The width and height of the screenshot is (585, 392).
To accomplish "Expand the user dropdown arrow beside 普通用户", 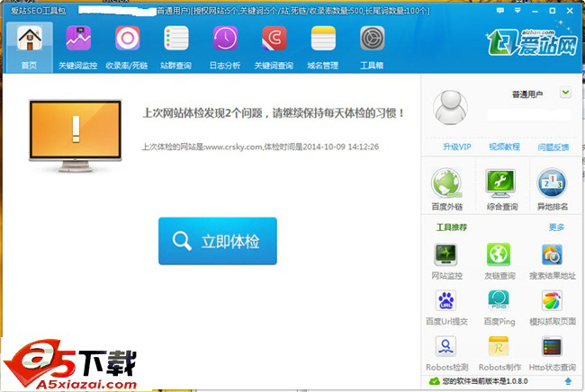I will [x=565, y=93].
